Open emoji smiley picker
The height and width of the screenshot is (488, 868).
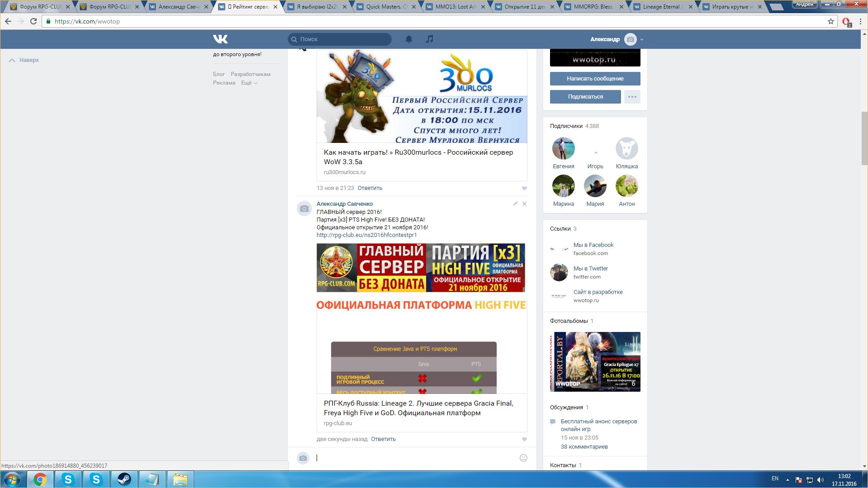523,458
